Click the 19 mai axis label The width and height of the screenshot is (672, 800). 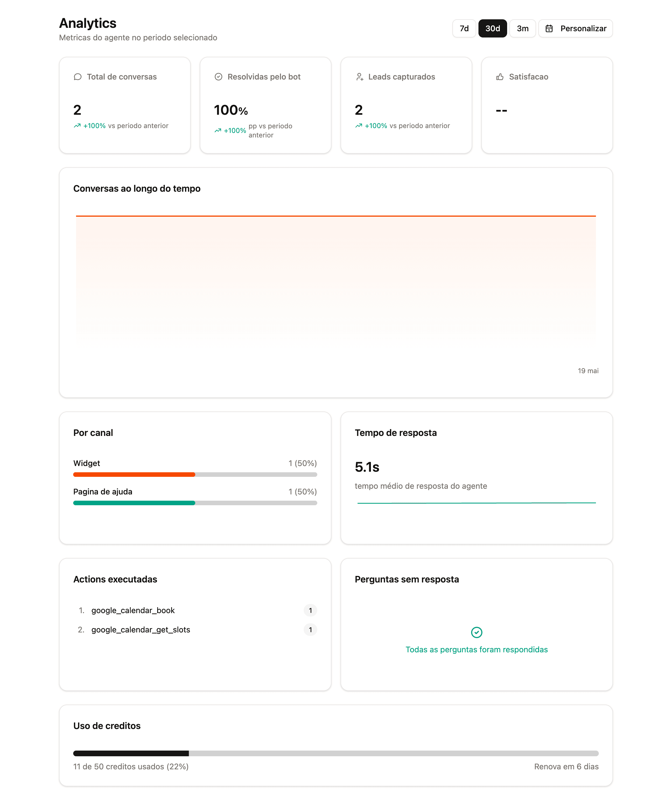(588, 371)
